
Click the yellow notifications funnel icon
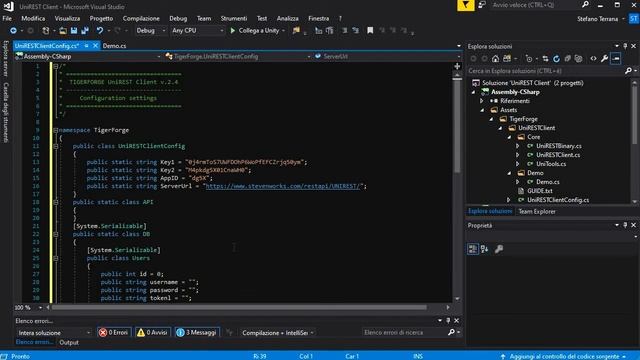465,5
